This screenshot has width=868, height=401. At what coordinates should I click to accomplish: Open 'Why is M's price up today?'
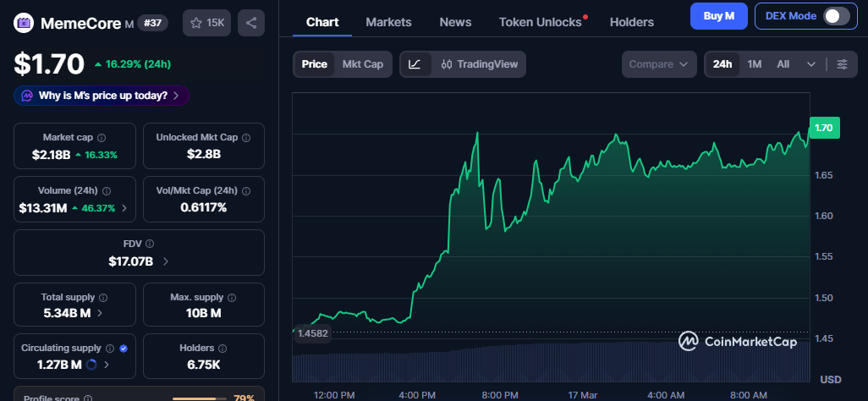102,96
